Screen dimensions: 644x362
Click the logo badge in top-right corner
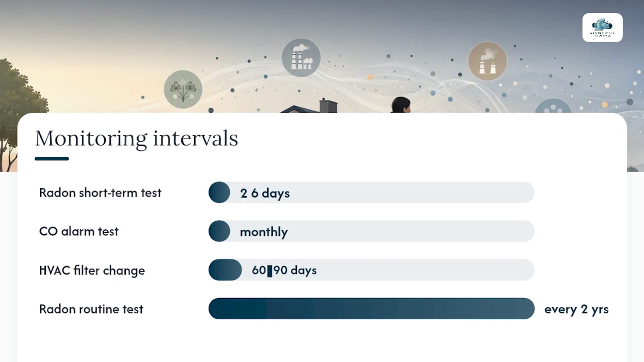(602, 28)
